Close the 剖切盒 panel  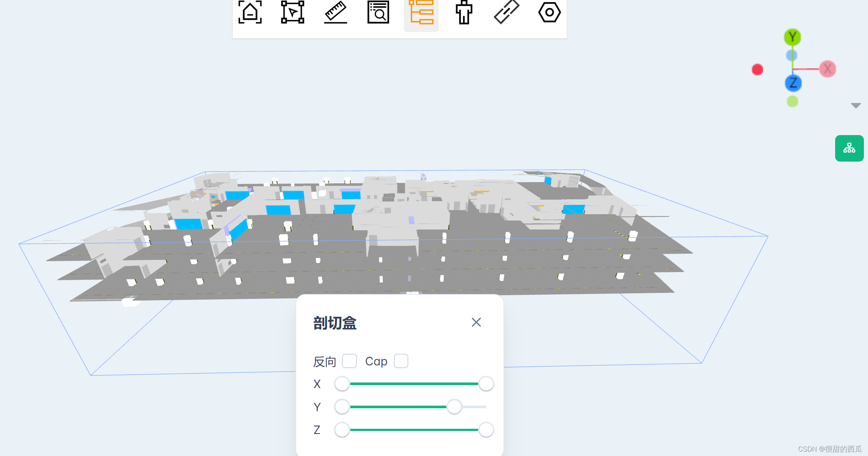(476, 322)
